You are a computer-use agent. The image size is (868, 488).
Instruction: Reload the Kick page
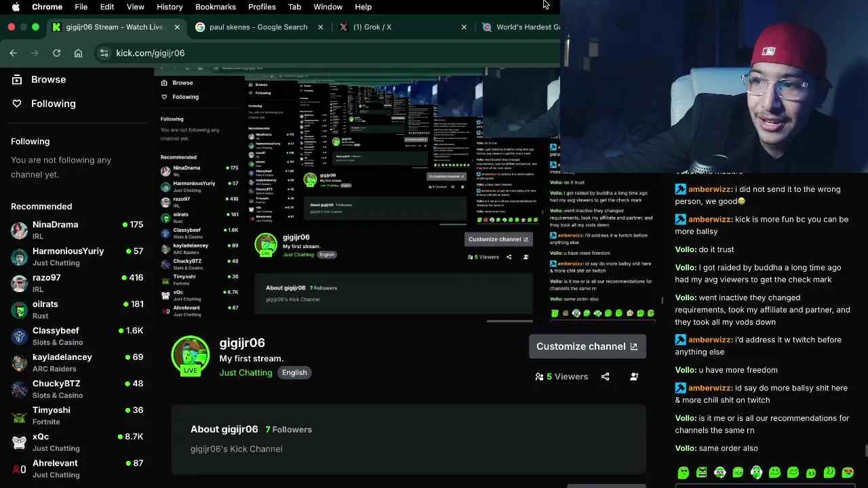57,53
